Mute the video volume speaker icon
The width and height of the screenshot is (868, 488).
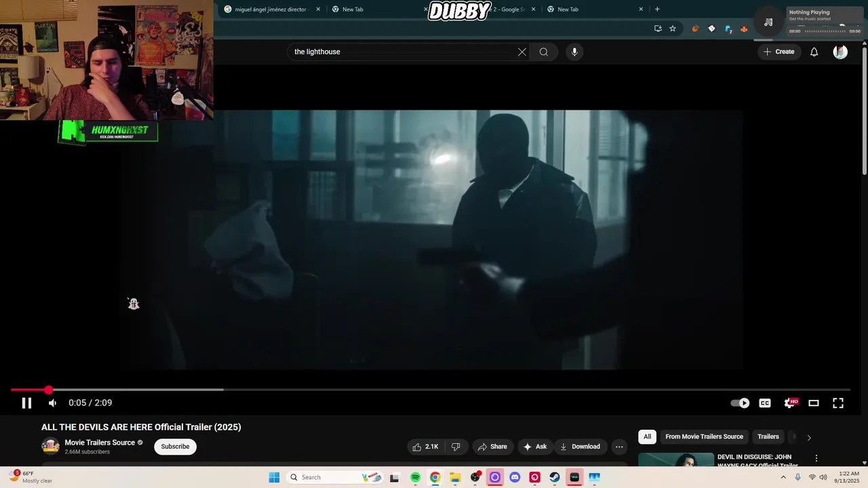tap(52, 403)
